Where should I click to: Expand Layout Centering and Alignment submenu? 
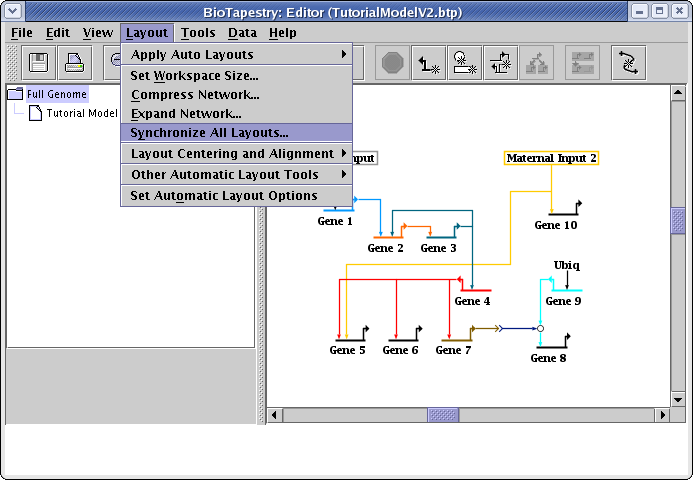point(236,154)
